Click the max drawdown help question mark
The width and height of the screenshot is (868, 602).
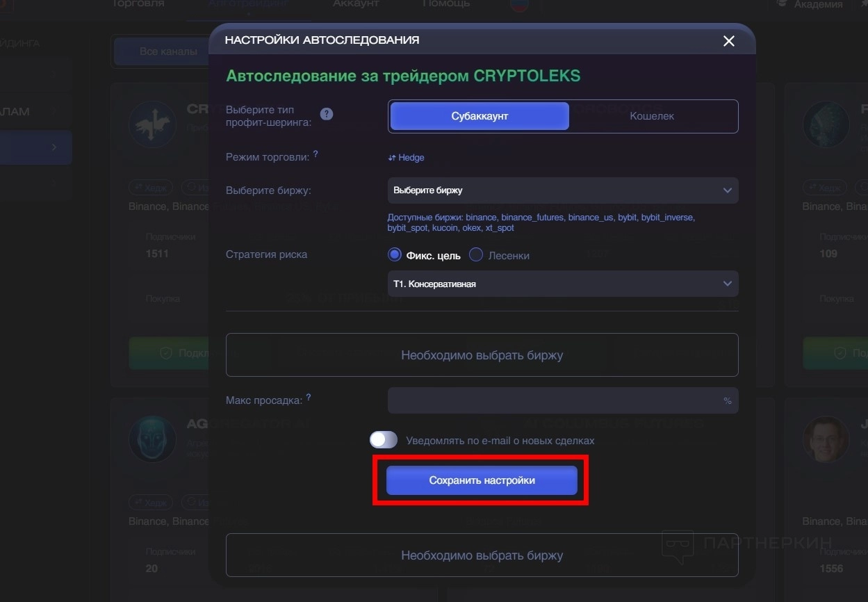pos(309,398)
